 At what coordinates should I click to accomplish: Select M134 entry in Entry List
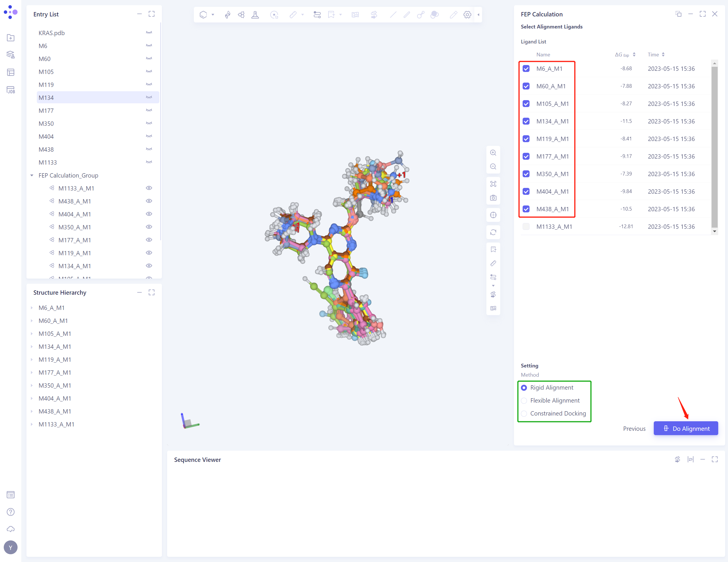(x=98, y=97)
